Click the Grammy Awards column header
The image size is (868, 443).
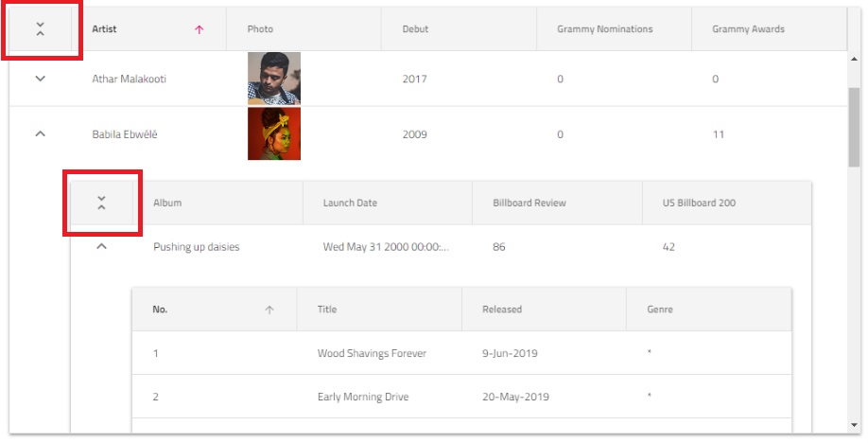pyautogui.click(x=748, y=29)
